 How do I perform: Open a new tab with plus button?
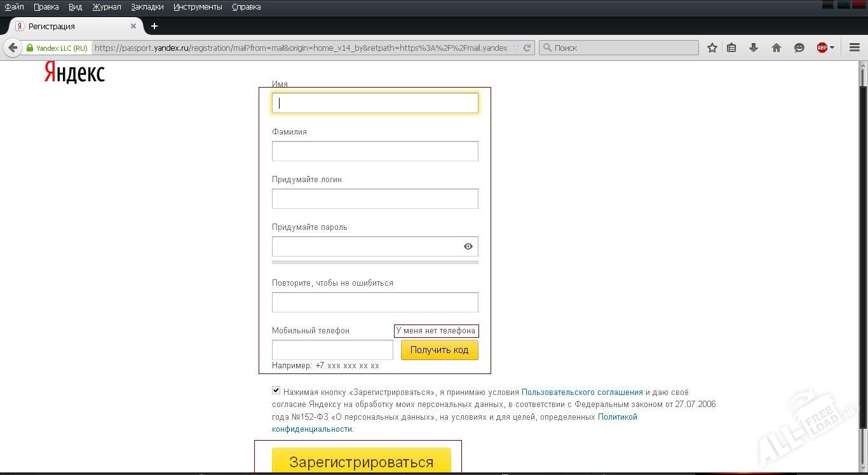(x=154, y=26)
